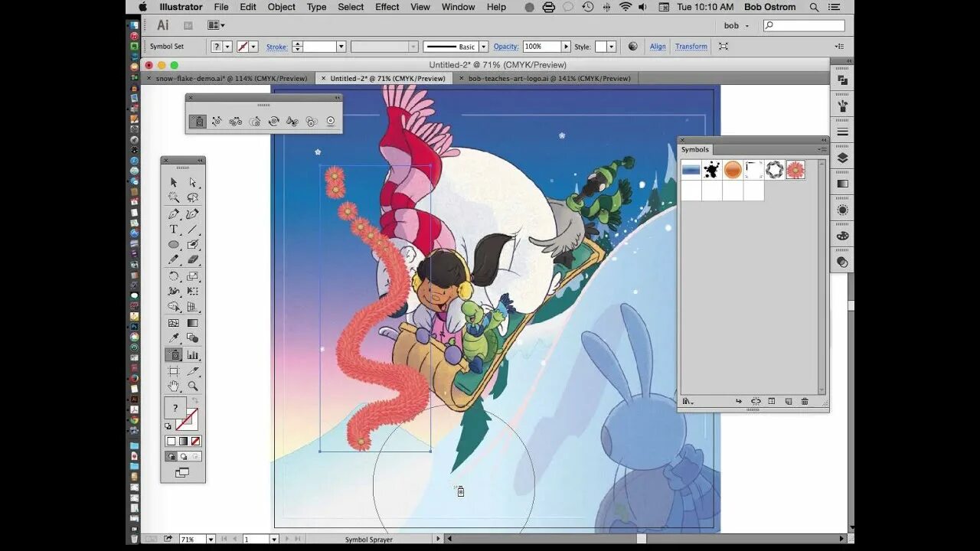Open Symbol Libraries menu in Symbols panel

point(688,401)
